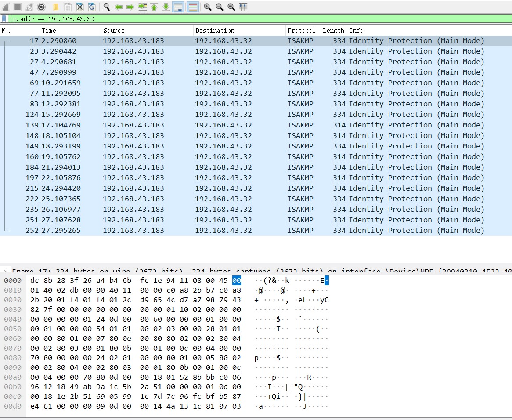512x420 pixels.
Task: Select packet 149 at time 18.293199
Action: [256, 146]
